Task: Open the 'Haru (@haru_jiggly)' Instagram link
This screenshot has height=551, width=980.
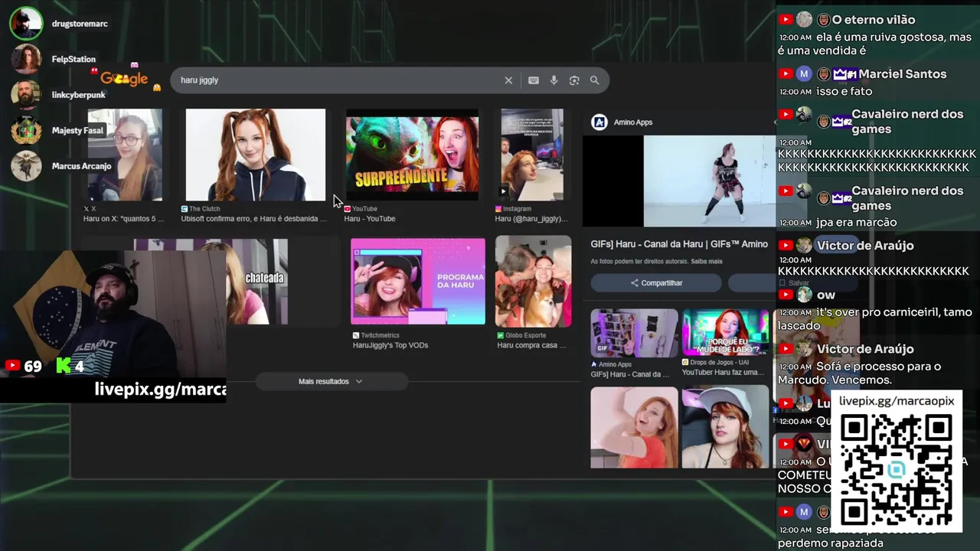Action: pos(531,219)
